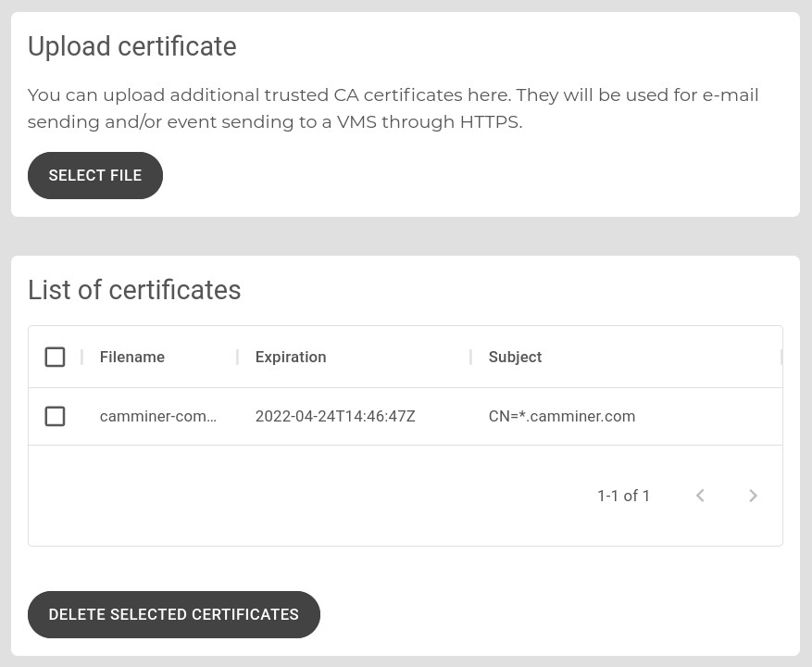Toggle the select-all checkbox in table header
The width and height of the screenshot is (812, 667).
(x=55, y=357)
